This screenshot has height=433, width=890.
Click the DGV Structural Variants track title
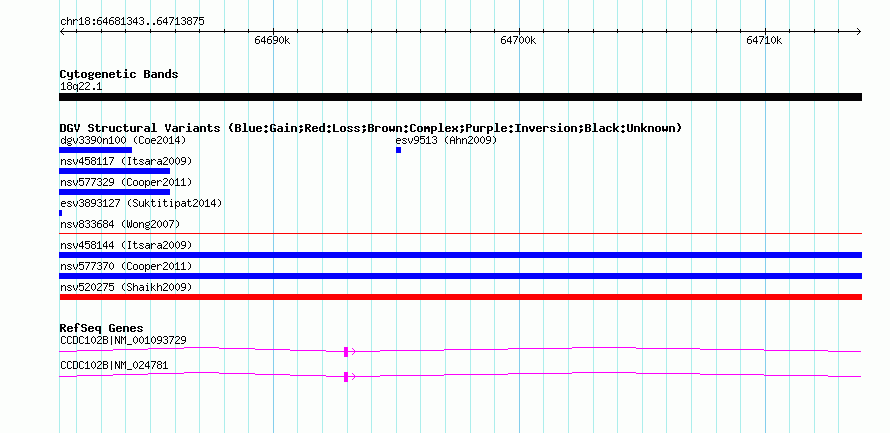tap(371, 128)
